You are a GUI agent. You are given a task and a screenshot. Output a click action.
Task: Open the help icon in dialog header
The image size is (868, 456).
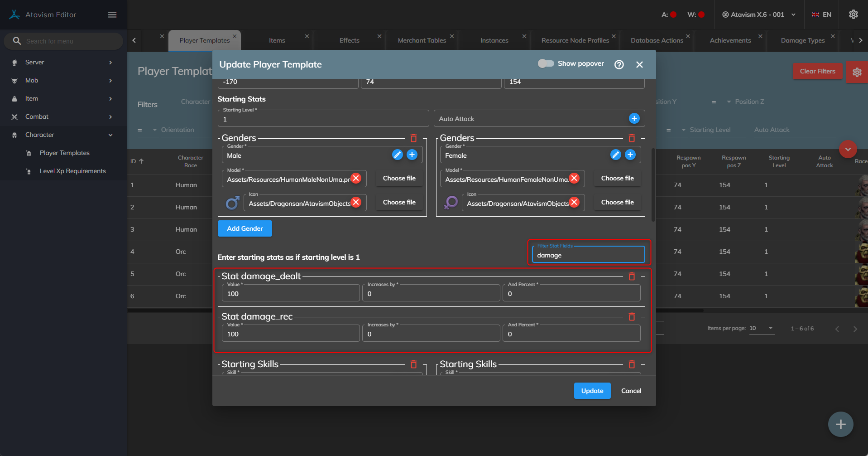tap(619, 64)
